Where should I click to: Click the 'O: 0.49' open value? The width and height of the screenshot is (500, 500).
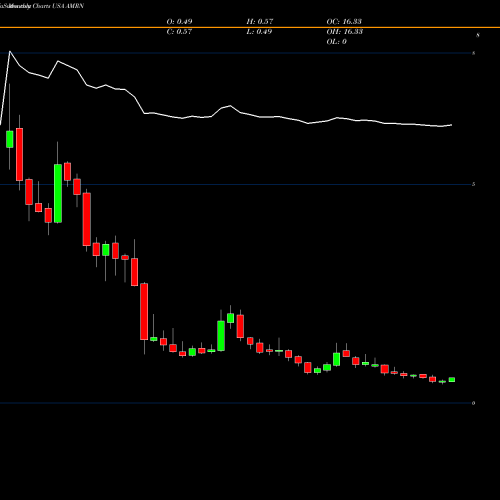pos(179,22)
